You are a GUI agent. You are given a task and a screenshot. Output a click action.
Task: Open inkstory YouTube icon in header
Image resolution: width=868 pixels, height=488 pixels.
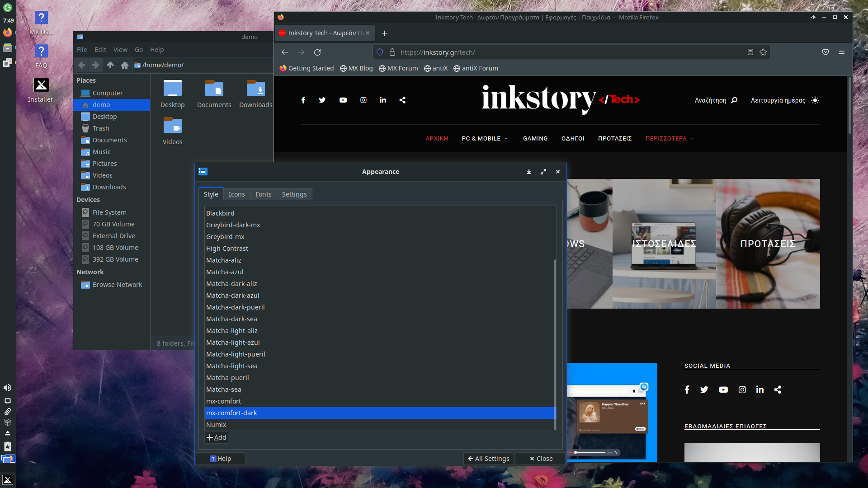point(343,100)
